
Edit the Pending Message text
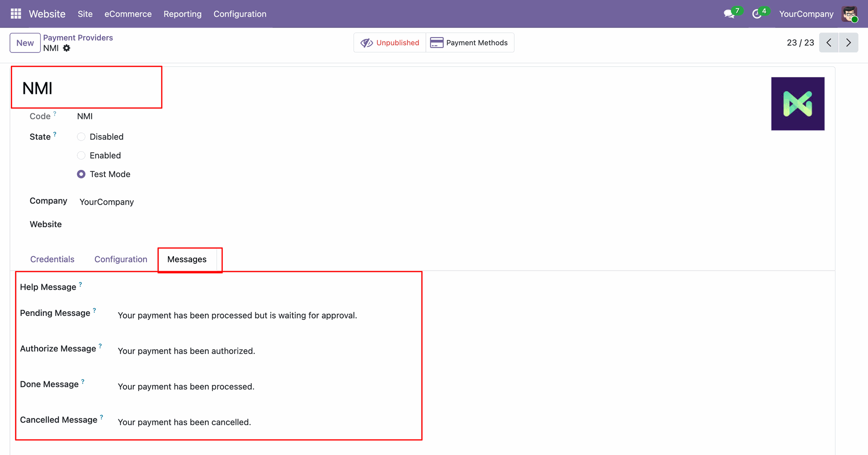coord(237,315)
